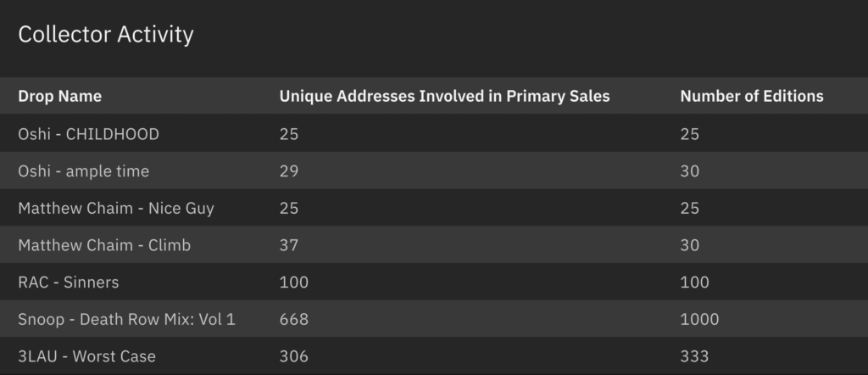This screenshot has height=375, width=868.
Task: Click unique addresses value 100 for RAC
Action: pyautogui.click(x=294, y=283)
